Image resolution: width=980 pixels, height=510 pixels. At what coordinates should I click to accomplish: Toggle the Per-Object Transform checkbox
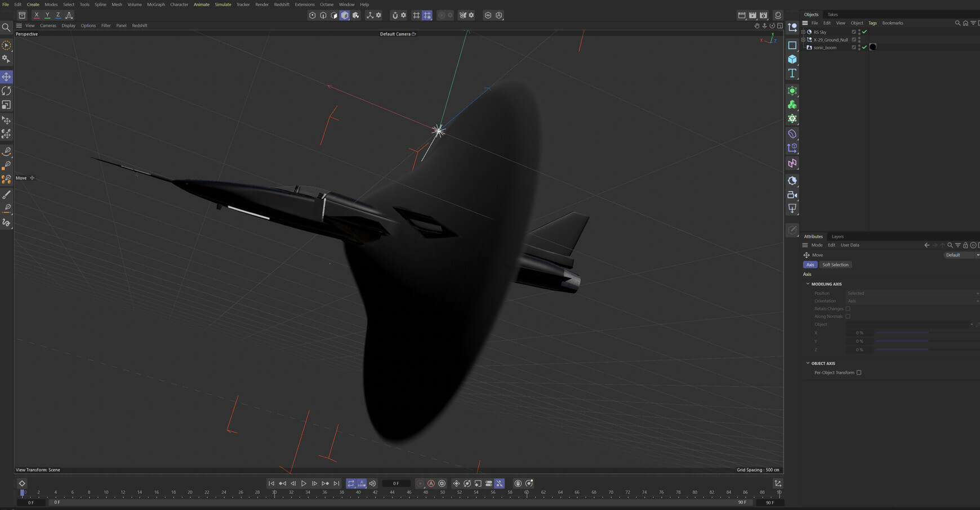pos(859,372)
